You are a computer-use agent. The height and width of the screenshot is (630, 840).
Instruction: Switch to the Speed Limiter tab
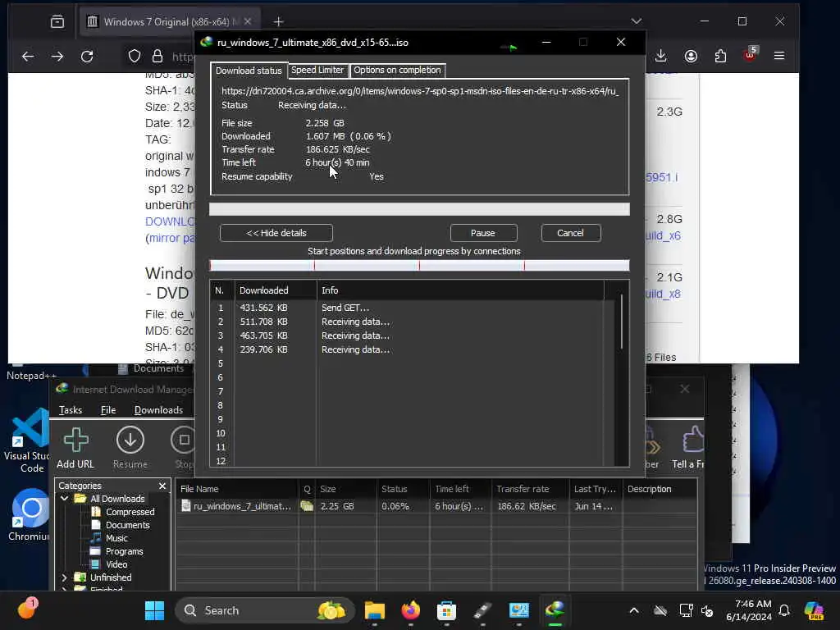pos(317,71)
